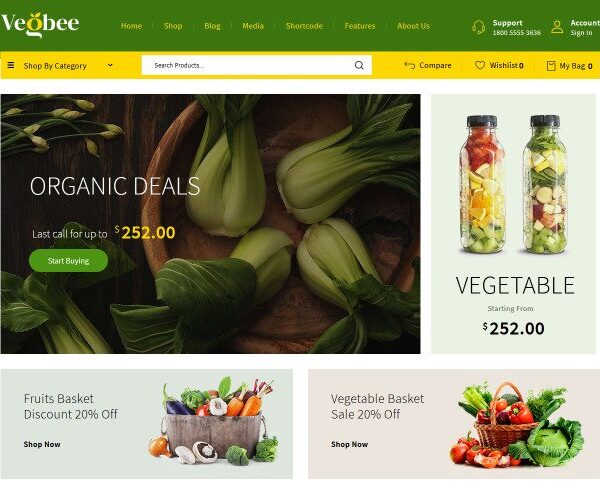Click the Sign In link
Screen dimensions: 600x500
(581, 33)
